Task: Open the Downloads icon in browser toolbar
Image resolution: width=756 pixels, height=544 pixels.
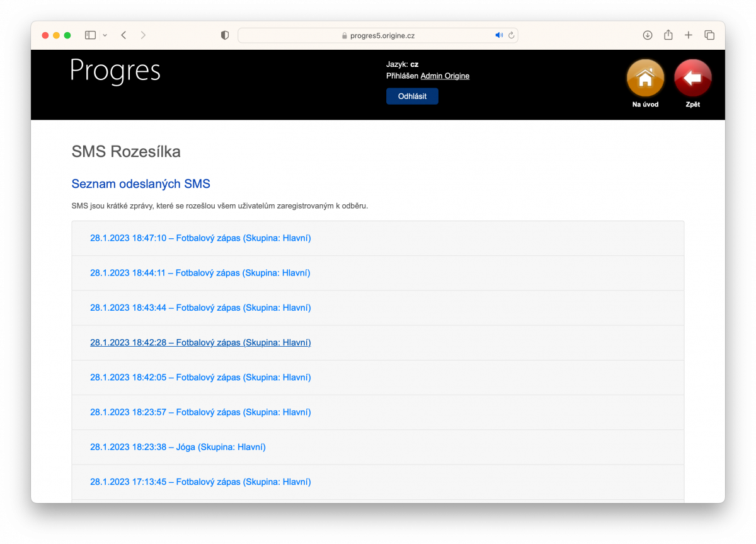Action: [x=647, y=35]
